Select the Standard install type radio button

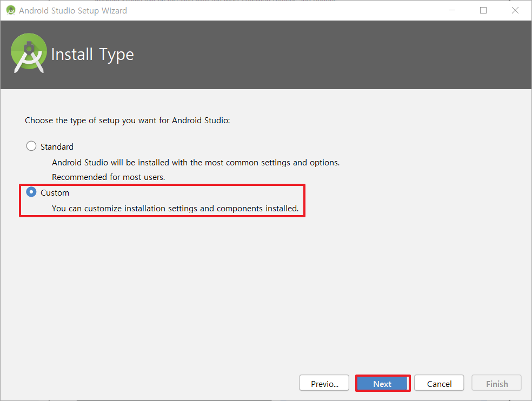pos(31,146)
